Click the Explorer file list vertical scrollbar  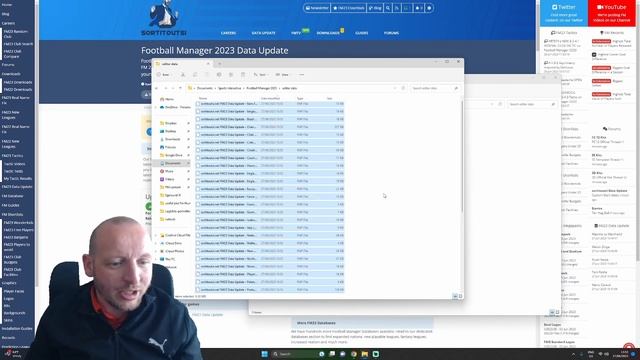pos(462,157)
